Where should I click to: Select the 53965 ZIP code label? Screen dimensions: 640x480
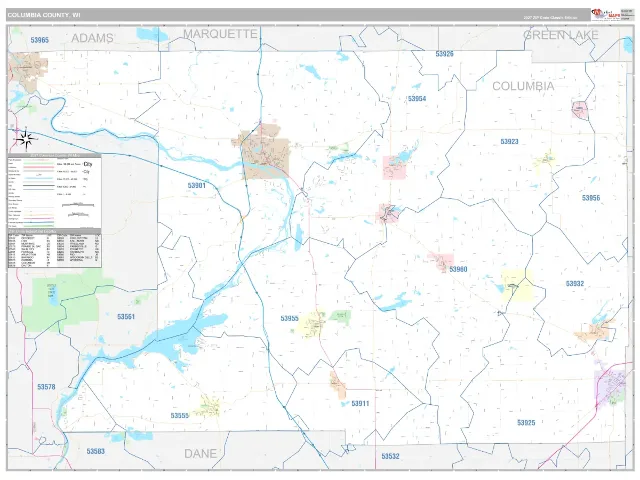click(x=40, y=40)
